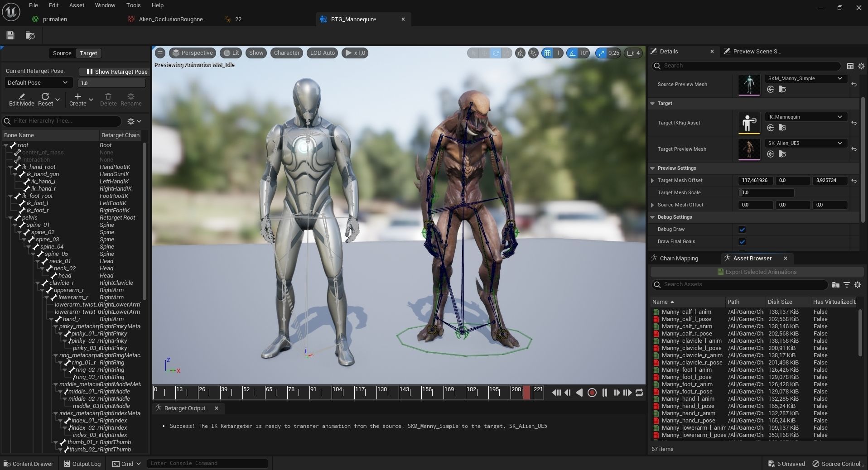Open hierarchy tree filter settings gear
This screenshot has width=868, height=470.
pyautogui.click(x=134, y=121)
